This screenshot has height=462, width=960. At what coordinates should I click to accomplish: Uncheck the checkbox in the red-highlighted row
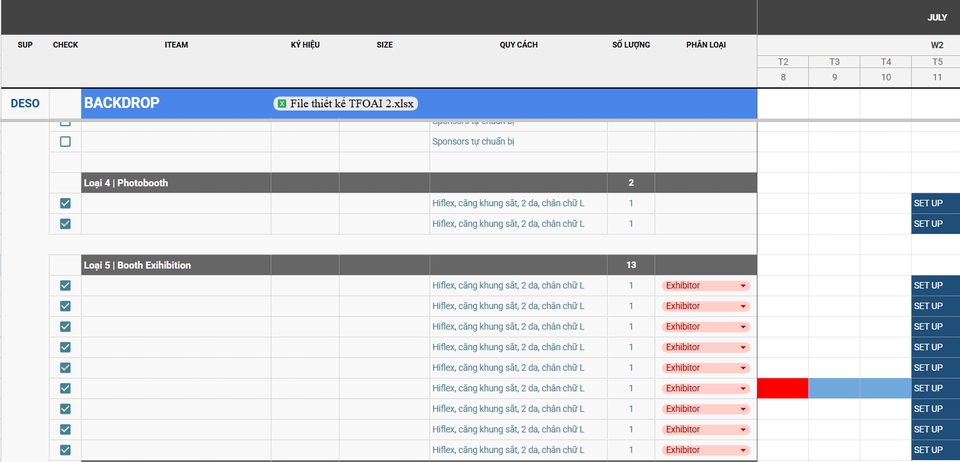(x=65, y=388)
